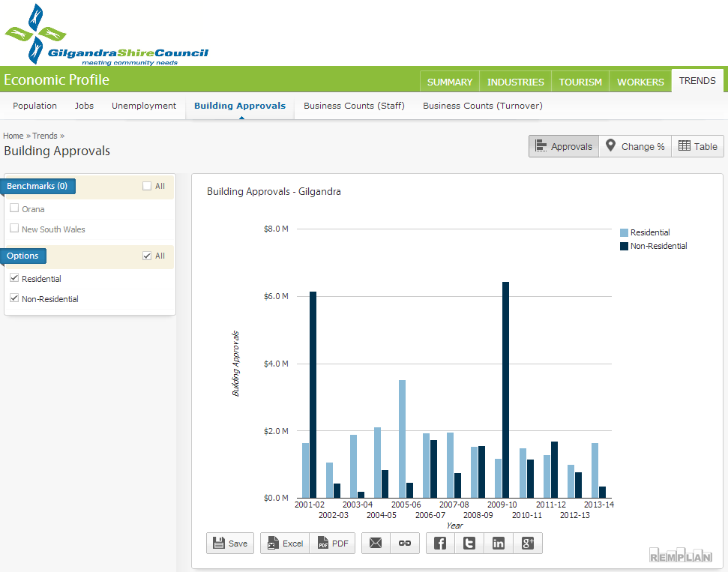Select the TRENDS tab

pyautogui.click(x=697, y=81)
